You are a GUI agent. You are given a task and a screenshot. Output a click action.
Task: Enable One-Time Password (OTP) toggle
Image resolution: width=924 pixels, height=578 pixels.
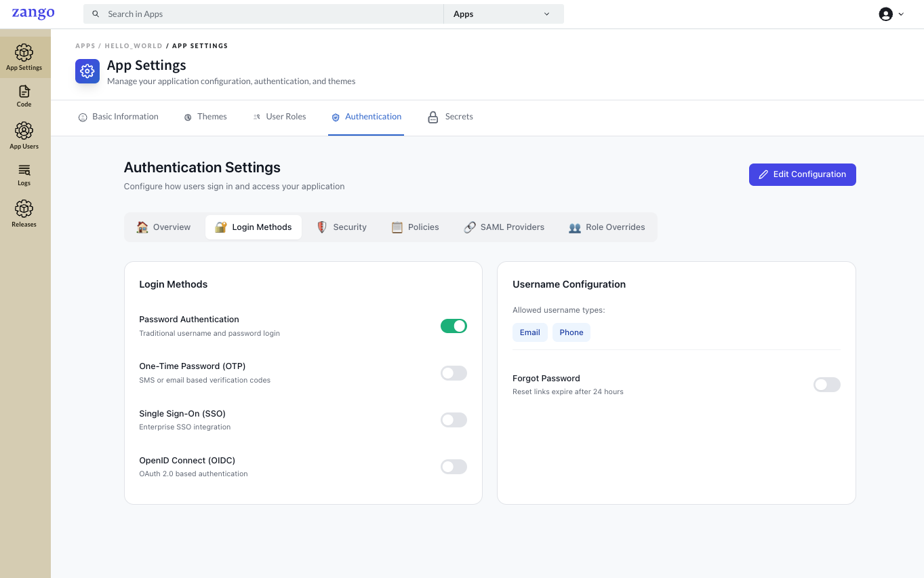point(454,373)
